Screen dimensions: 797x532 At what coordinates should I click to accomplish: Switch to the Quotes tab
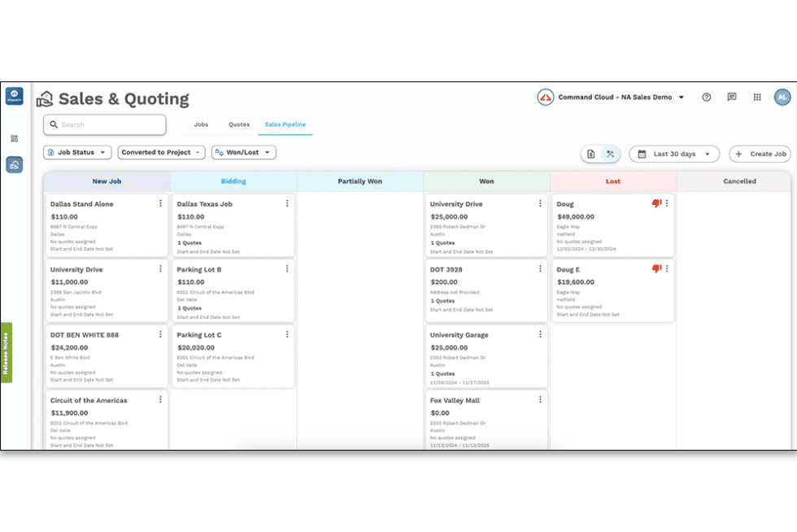click(x=238, y=124)
